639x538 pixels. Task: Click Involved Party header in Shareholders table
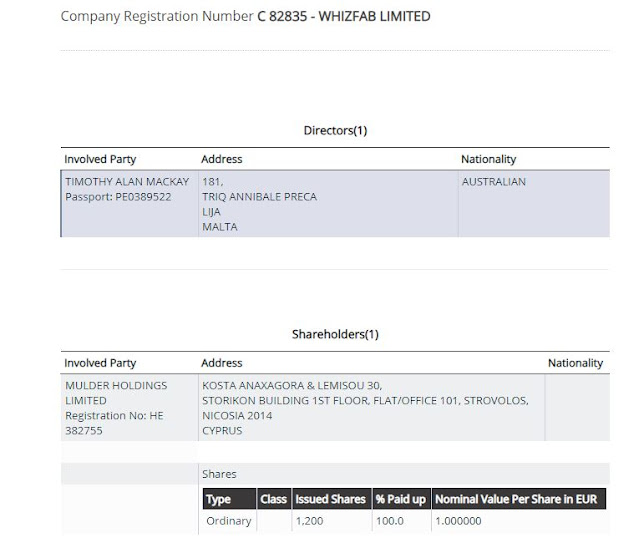pos(100,363)
